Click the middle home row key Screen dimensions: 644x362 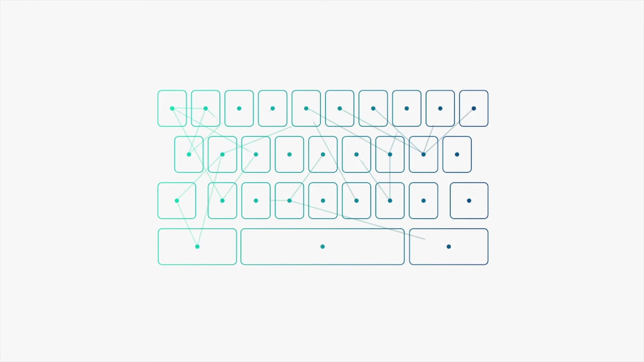(x=323, y=155)
